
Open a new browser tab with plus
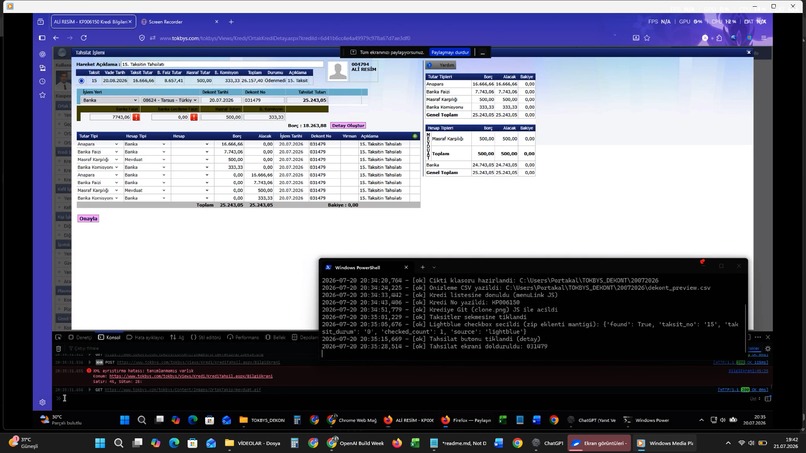tap(231, 22)
